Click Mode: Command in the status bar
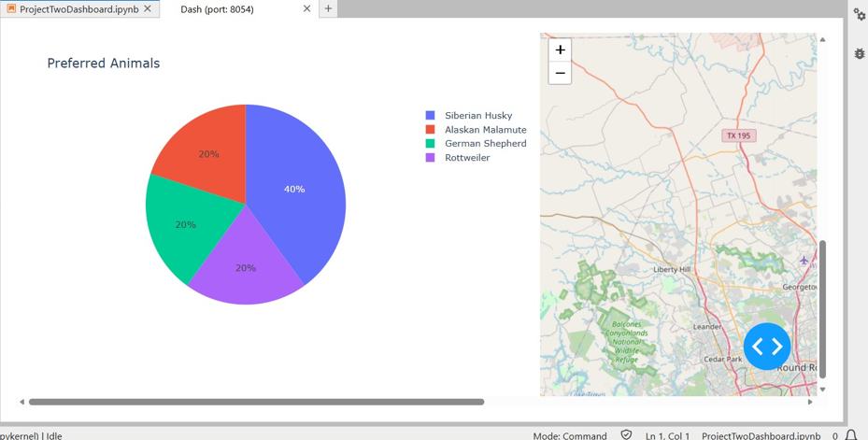The width and height of the screenshot is (868, 440). [x=570, y=435]
